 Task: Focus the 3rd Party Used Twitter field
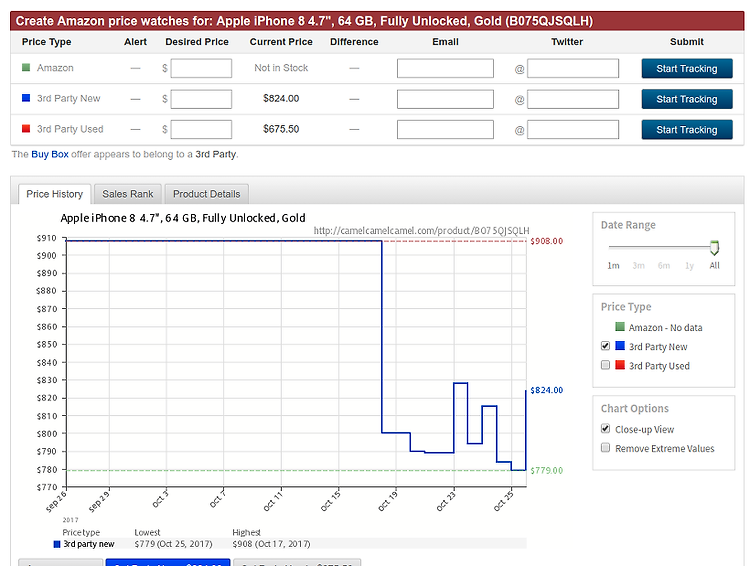[573, 130]
